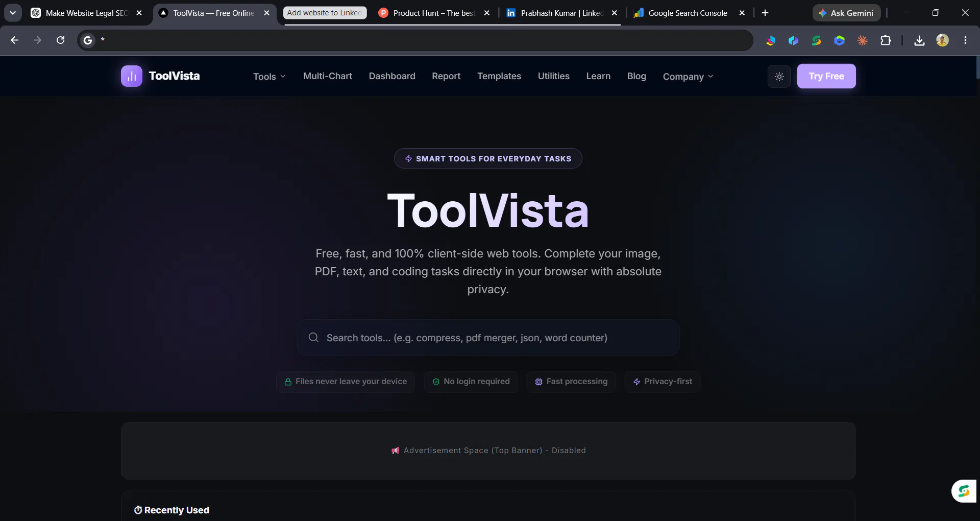Open a new tab with the plus button
The image size is (980, 521).
click(x=765, y=13)
